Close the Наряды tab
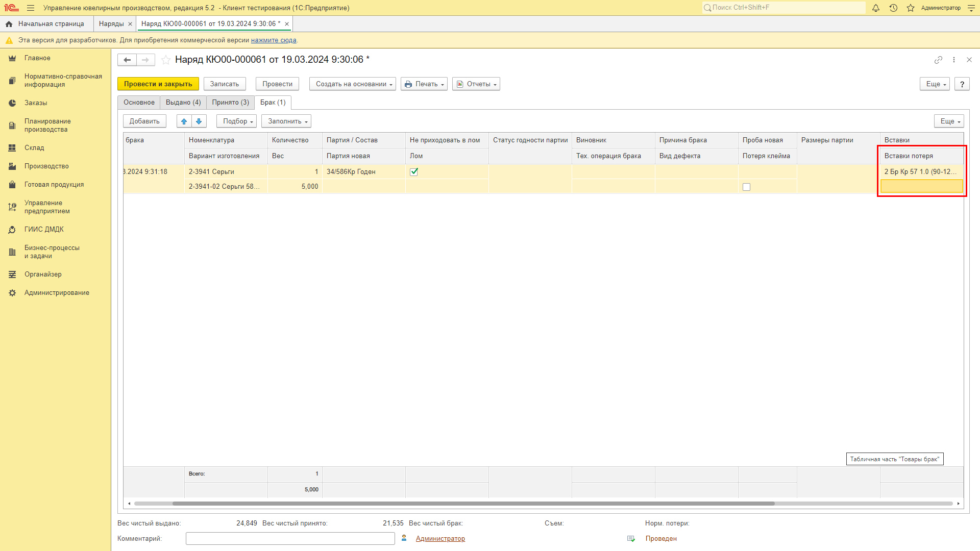Screen dimensions: 980x551 (x=130, y=24)
